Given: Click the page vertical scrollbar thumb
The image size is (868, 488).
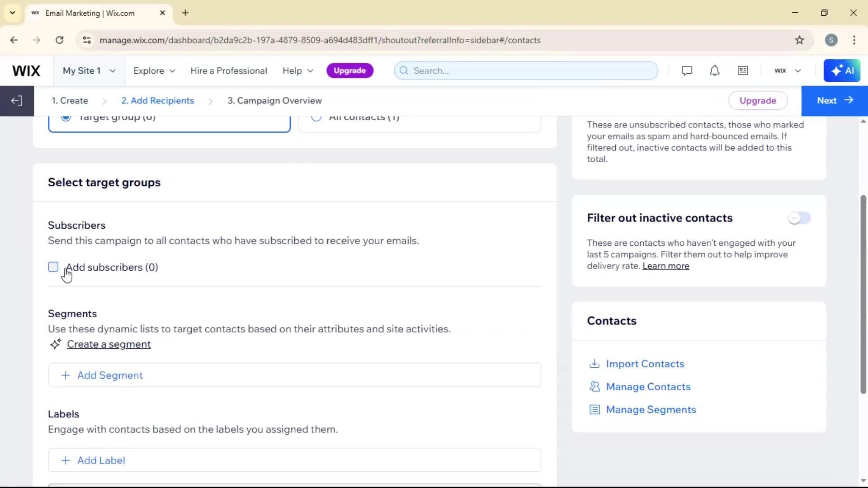Looking at the screenshot, I should 863,295.
